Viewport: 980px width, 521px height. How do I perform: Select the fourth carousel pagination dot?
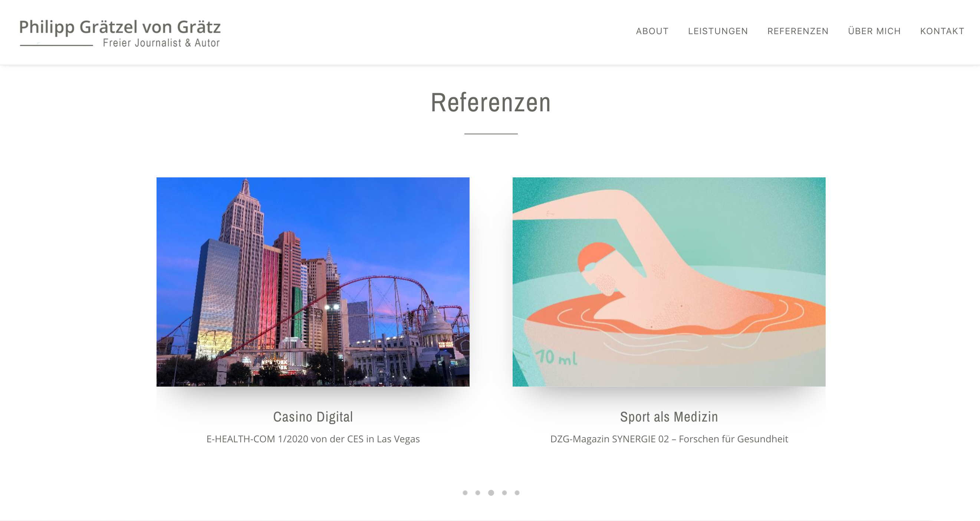(x=504, y=493)
